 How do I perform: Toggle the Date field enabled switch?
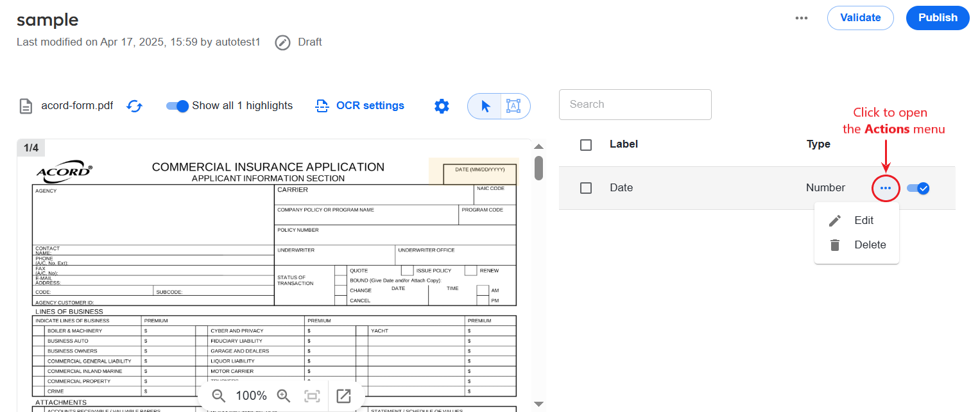point(918,188)
